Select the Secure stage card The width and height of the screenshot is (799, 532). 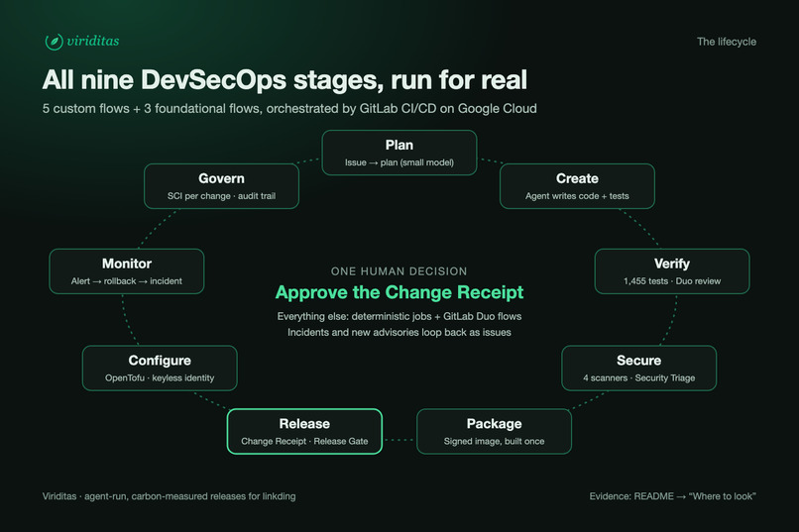click(x=639, y=369)
